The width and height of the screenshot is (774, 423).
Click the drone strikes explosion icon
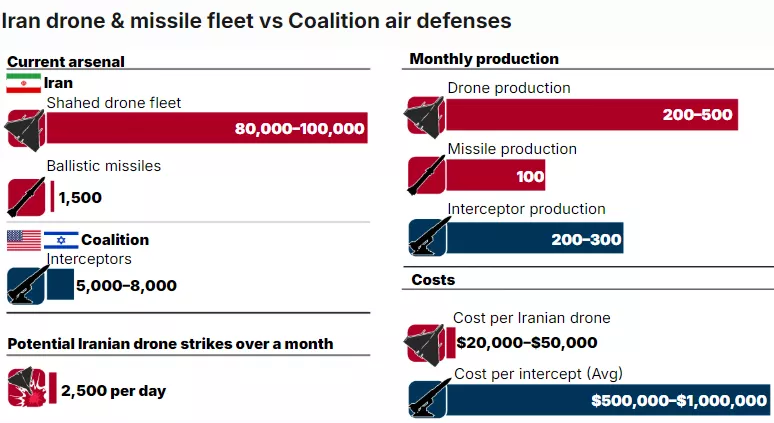tap(26, 390)
